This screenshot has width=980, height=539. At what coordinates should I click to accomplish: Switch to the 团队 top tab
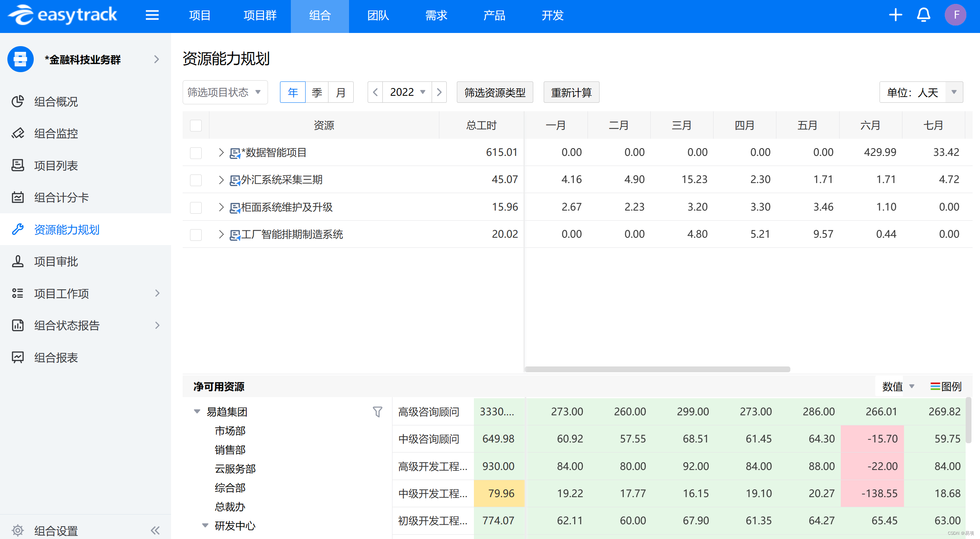point(378,16)
